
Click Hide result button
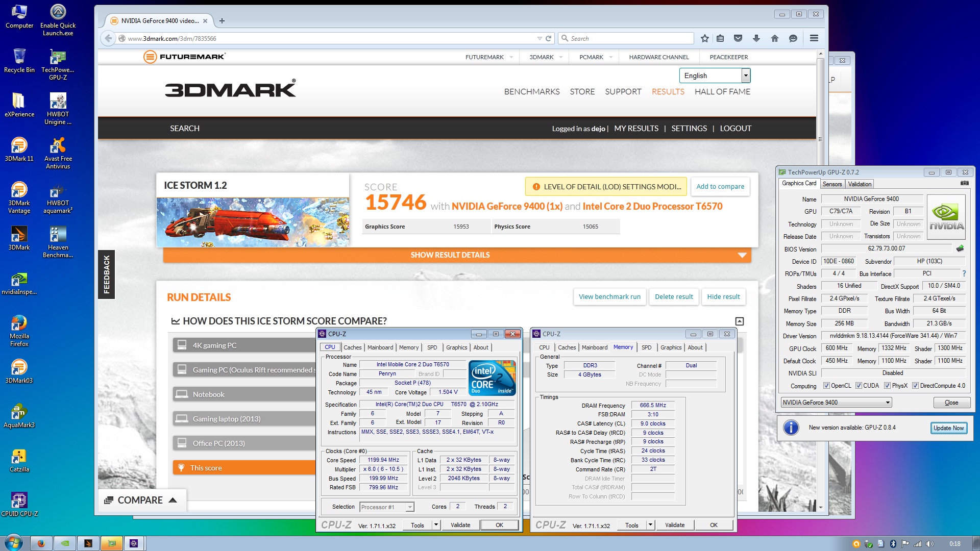[723, 297]
